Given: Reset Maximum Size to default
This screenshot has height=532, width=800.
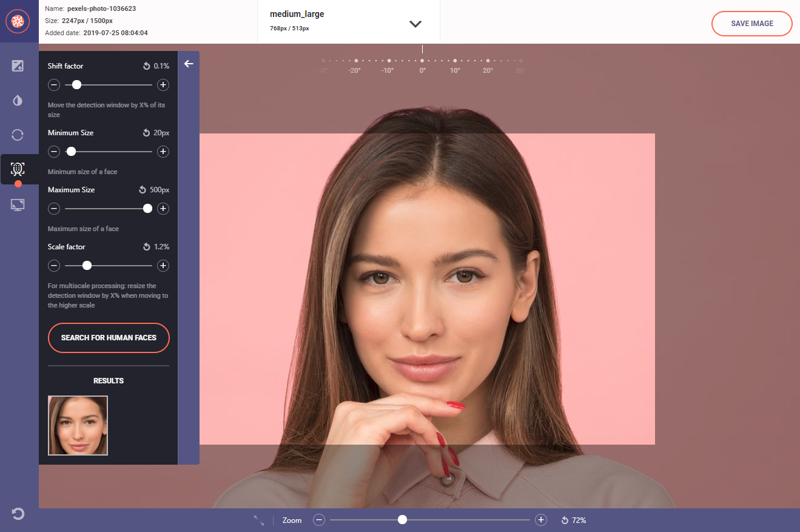Looking at the screenshot, I should (x=143, y=190).
